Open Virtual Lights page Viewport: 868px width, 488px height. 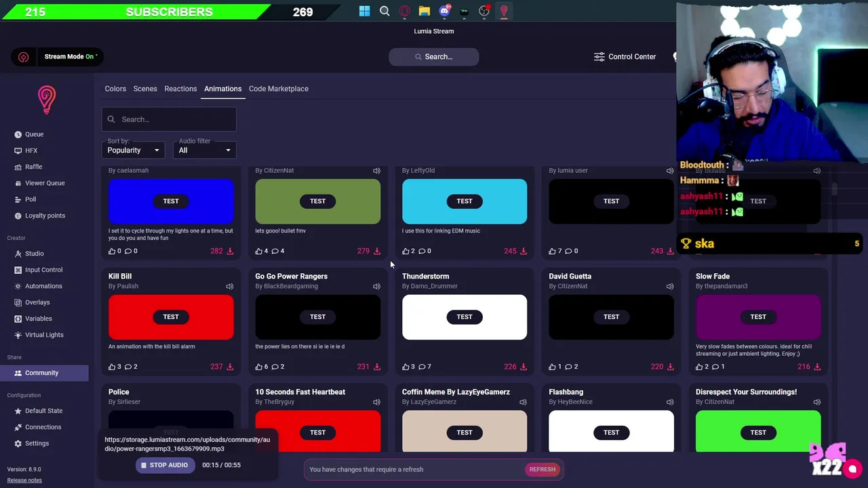[44, 335]
